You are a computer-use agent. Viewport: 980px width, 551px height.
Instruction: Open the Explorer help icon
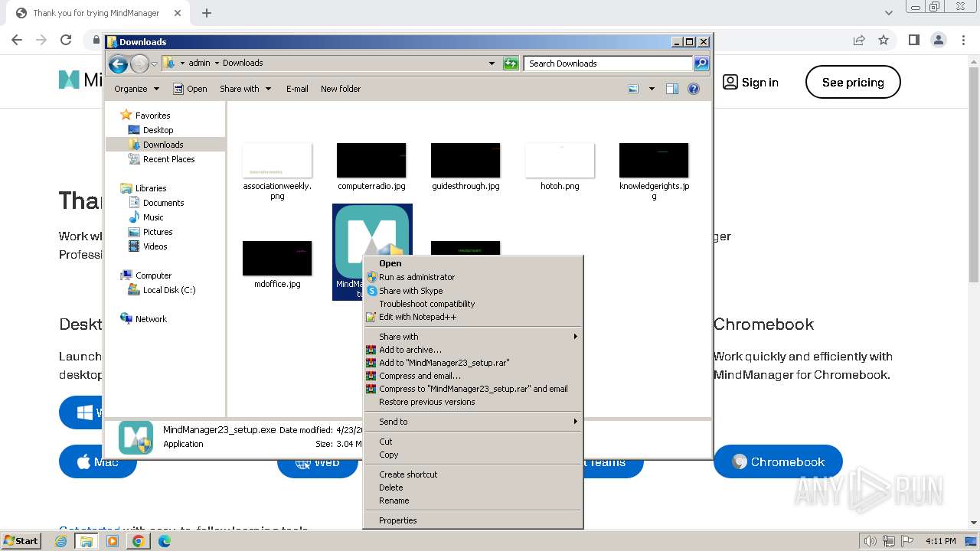coord(694,89)
